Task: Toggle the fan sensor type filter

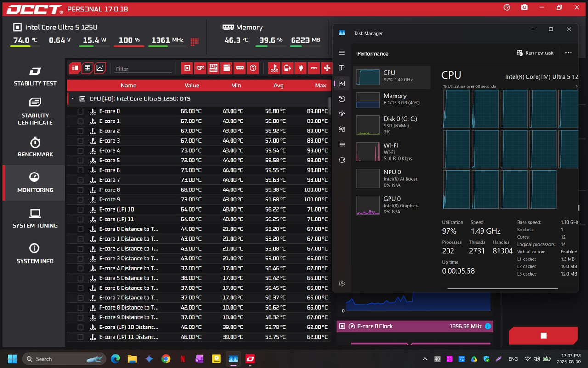Action: [x=327, y=68]
